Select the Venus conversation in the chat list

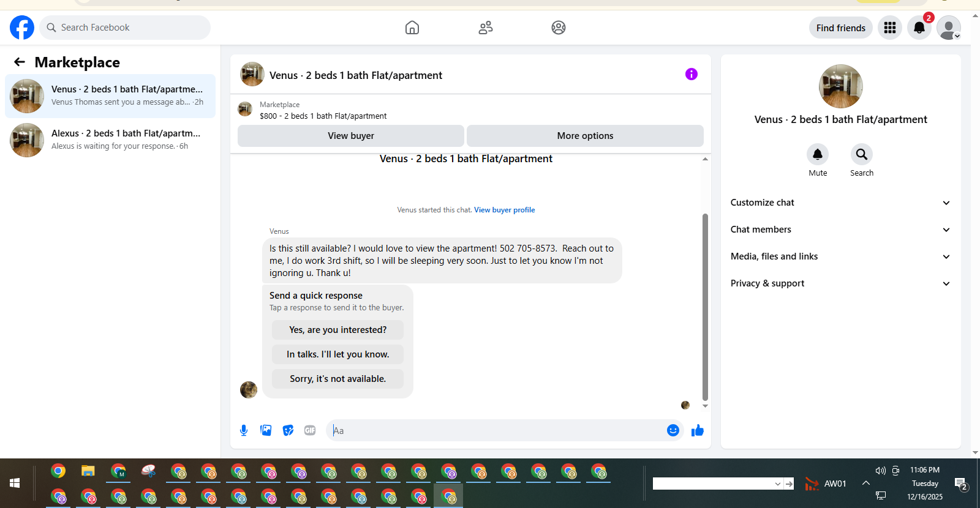110,96
